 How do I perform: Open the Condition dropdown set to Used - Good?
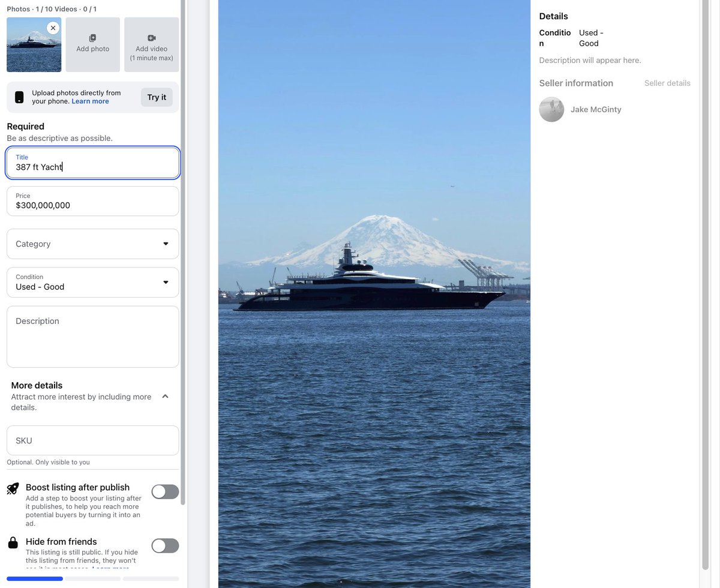[x=92, y=282]
